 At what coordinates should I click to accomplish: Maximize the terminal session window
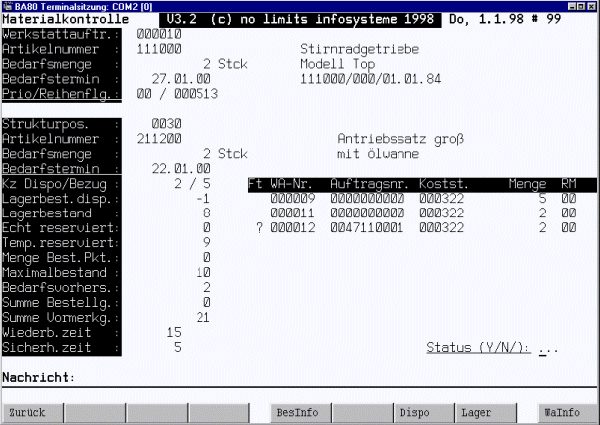pos(579,6)
